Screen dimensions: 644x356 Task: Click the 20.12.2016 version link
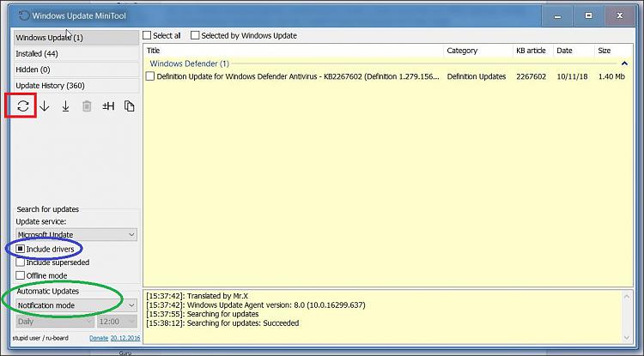125,338
